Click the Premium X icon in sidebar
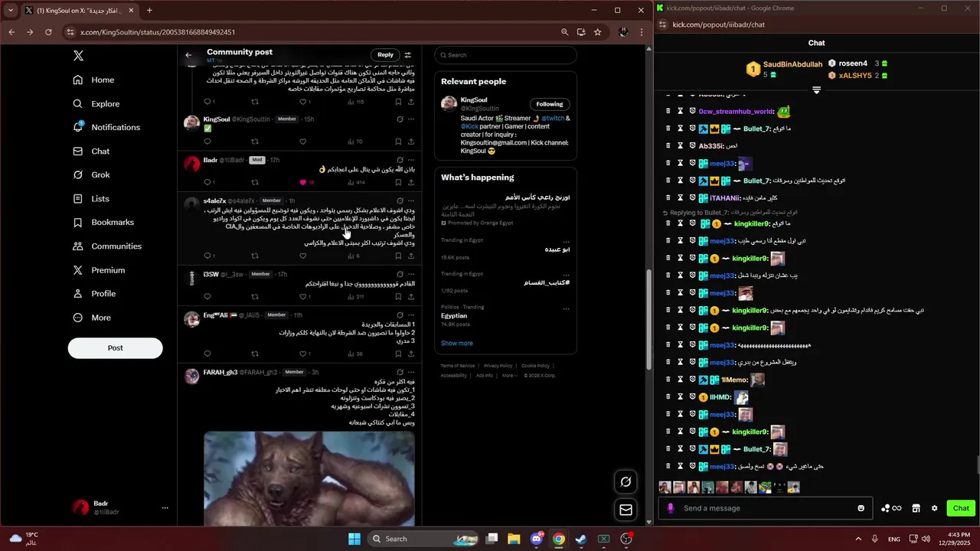980x551 pixels. coord(78,270)
